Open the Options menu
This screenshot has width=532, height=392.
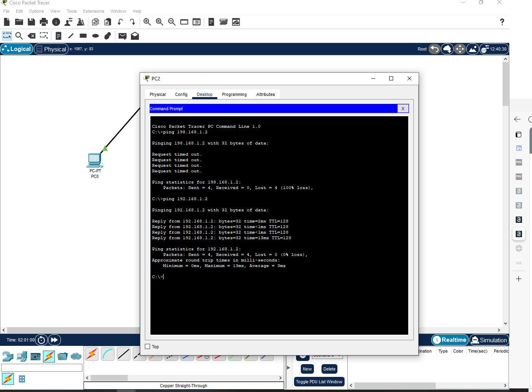pyautogui.click(x=36, y=11)
